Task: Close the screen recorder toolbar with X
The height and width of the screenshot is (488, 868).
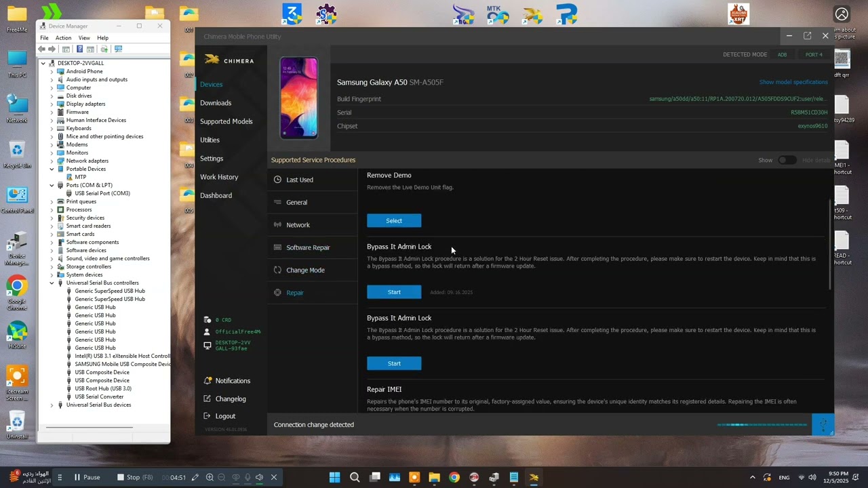Action: (274, 477)
